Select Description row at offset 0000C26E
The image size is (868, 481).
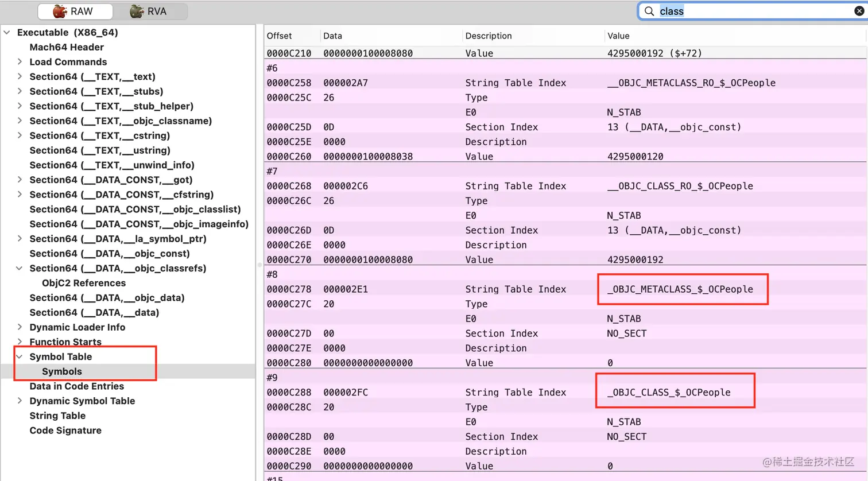[565, 245]
